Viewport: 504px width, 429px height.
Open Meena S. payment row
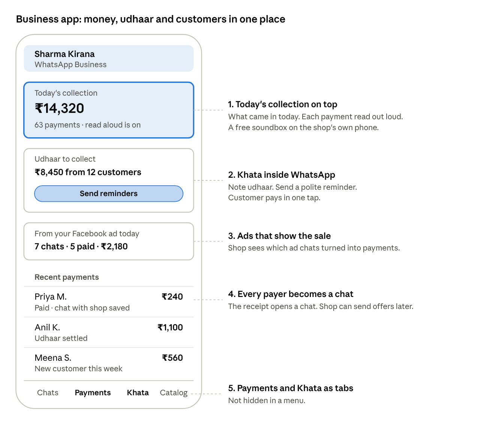[x=109, y=363]
